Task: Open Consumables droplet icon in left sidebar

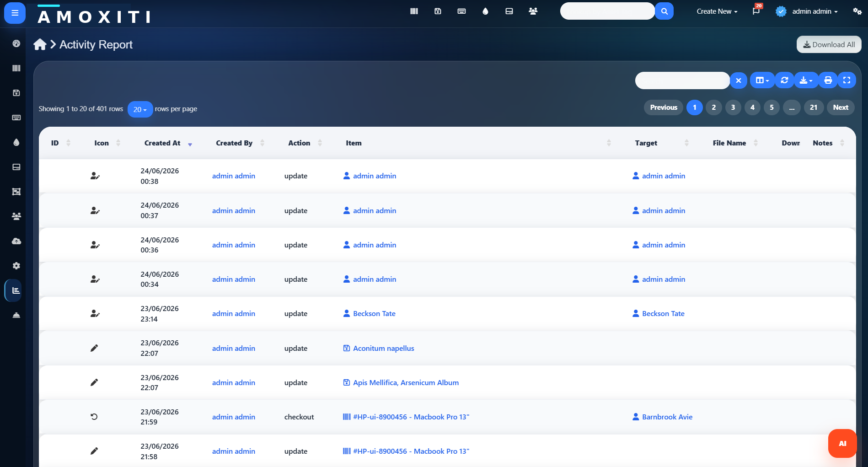Action: (16, 142)
